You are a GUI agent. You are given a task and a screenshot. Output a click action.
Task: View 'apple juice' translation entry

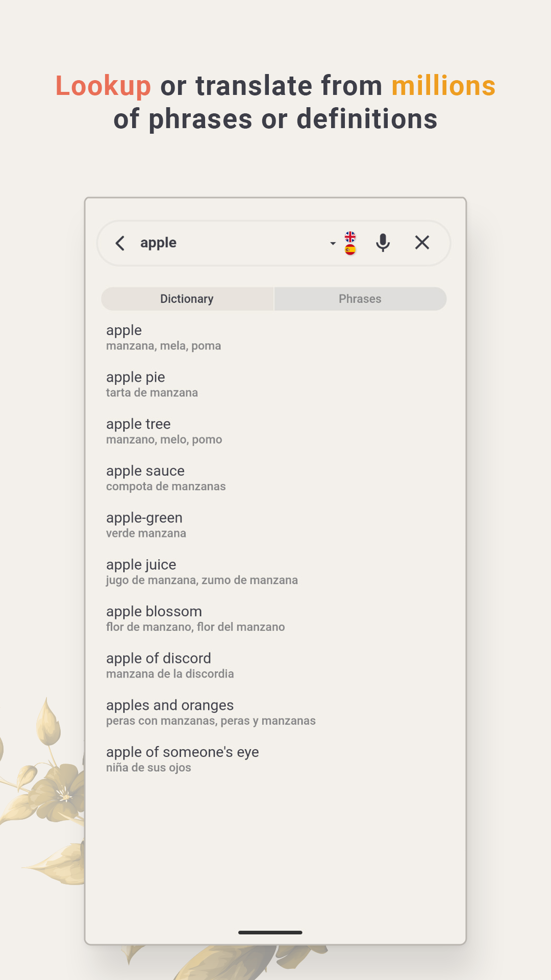pos(275,572)
